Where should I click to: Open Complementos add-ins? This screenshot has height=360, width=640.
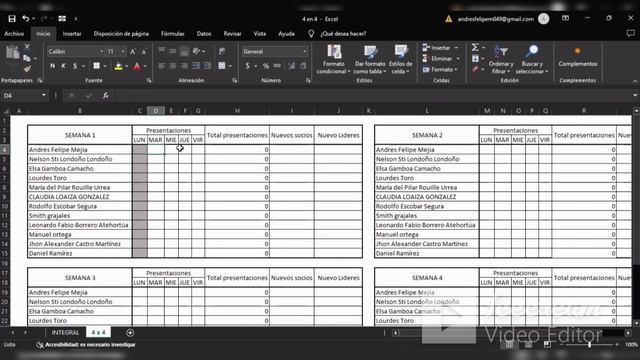point(578,57)
